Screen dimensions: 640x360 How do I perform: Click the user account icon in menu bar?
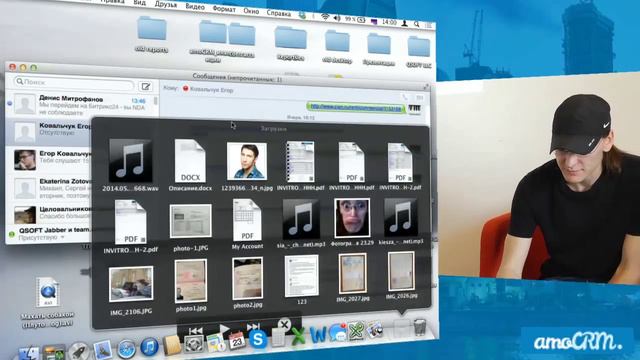(x=404, y=23)
